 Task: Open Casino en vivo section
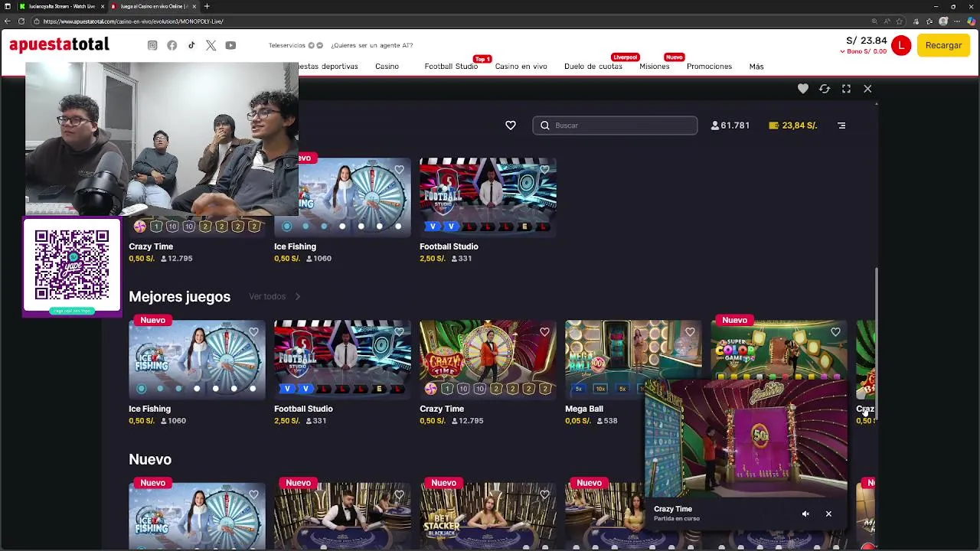[x=521, y=67]
